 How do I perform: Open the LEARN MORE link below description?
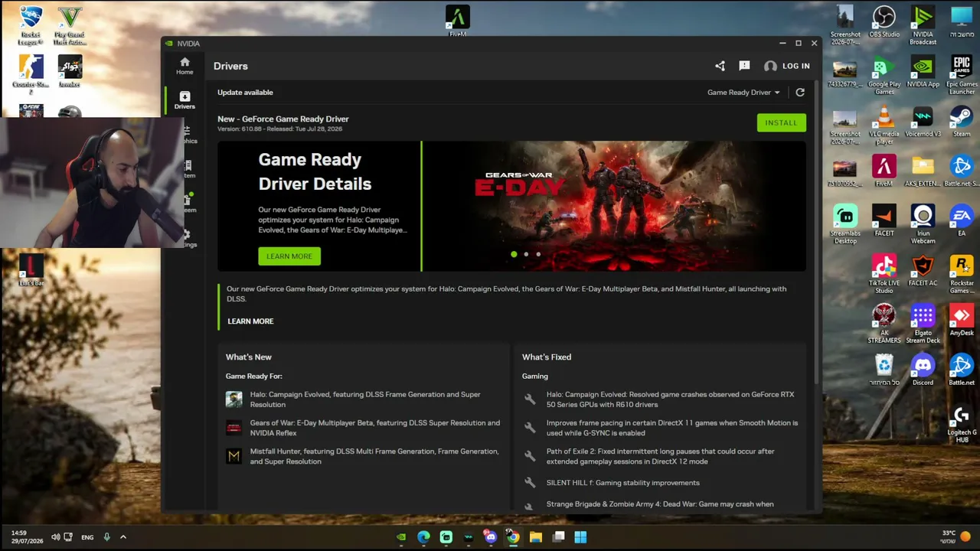250,321
